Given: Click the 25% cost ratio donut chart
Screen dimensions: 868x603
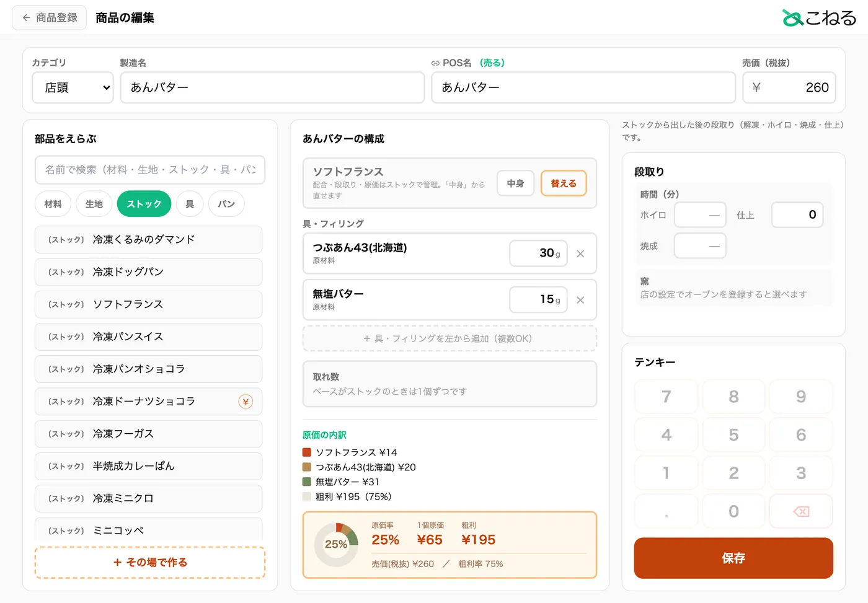Looking at the screenshot, I should pos(336,545).
